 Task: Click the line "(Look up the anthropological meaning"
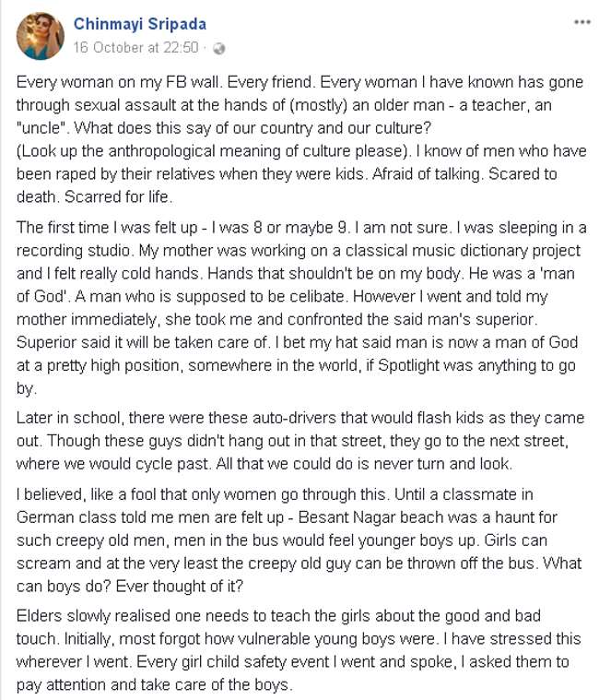pos(214,151)
